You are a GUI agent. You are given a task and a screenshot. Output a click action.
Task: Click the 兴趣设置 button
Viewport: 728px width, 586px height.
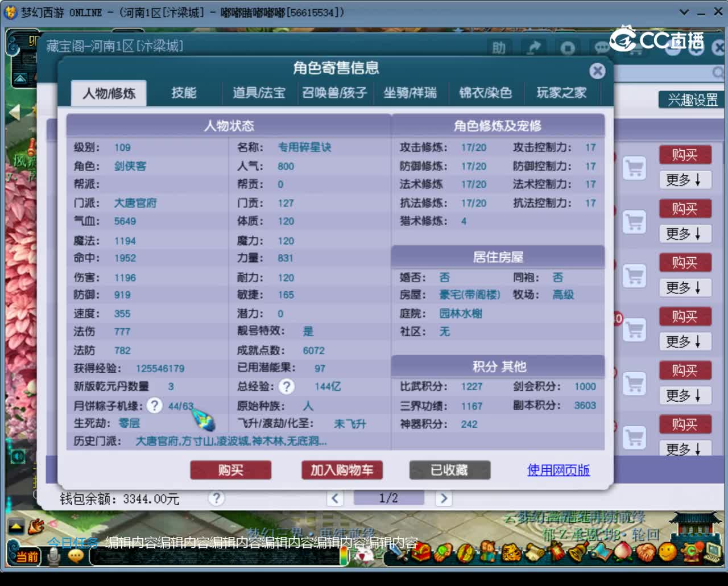(692, 100)
